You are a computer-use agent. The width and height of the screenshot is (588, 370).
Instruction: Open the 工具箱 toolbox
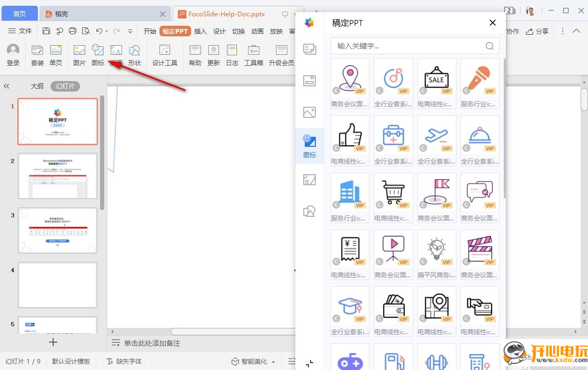click(x=253, y=55)
